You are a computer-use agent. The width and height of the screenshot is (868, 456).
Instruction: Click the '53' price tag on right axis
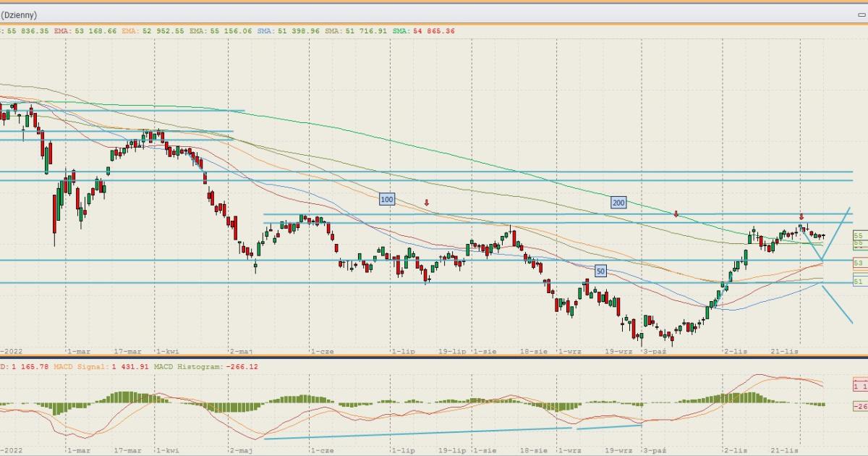859,263
